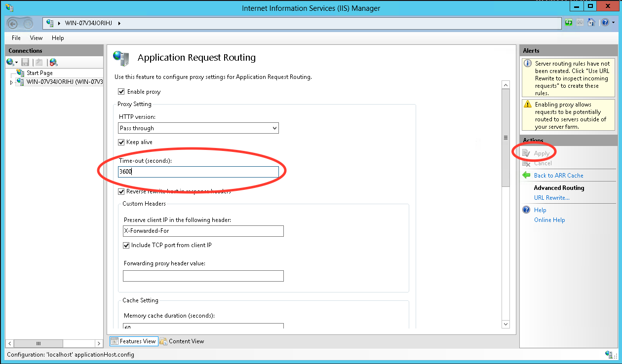Screen dimensions: 622x364
Task: Click the WIN-07V34JORIHJ server node icon
Action: [x=20, y=81]
